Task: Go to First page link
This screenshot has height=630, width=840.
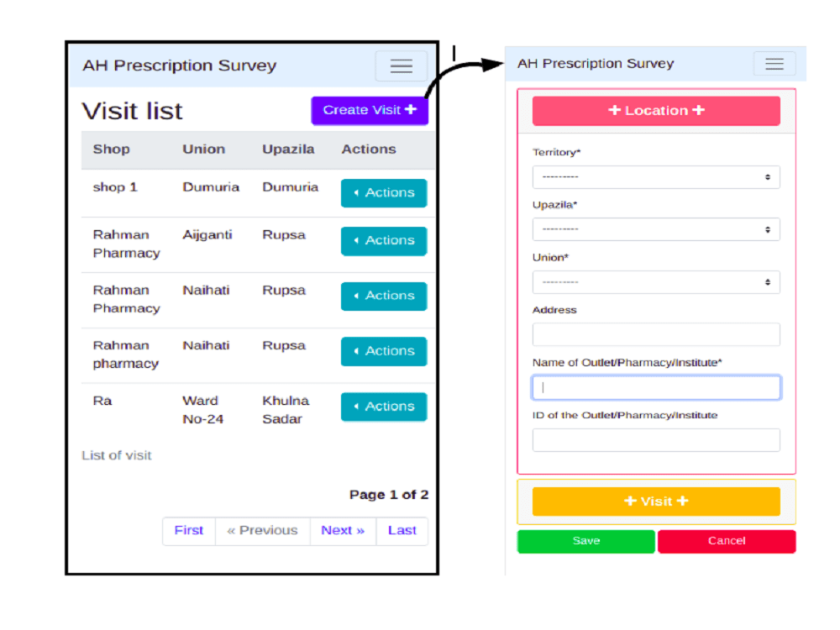Action: click(189, 531)
